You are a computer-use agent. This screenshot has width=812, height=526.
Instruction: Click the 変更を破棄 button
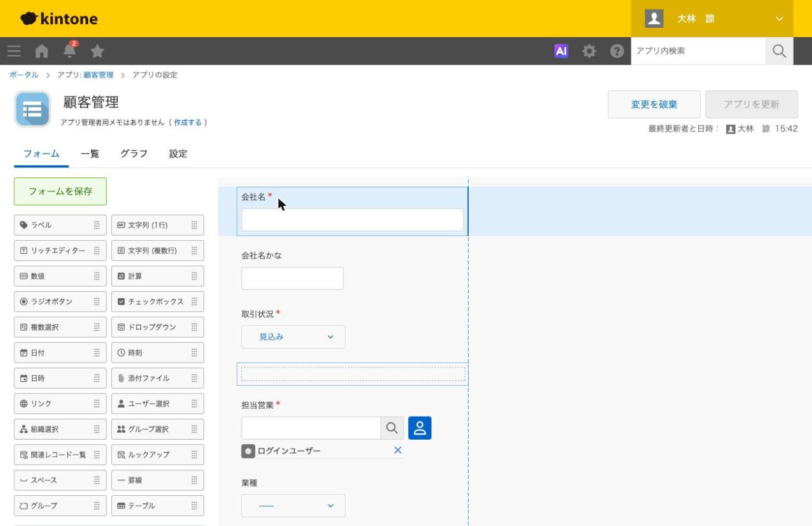click(654, 104)
